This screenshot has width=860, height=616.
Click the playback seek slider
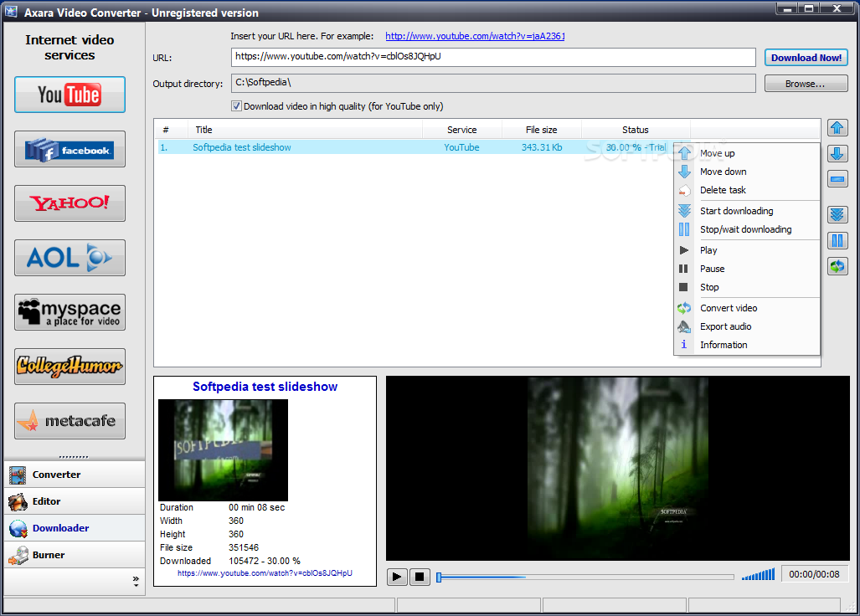(x=585, y=577)
